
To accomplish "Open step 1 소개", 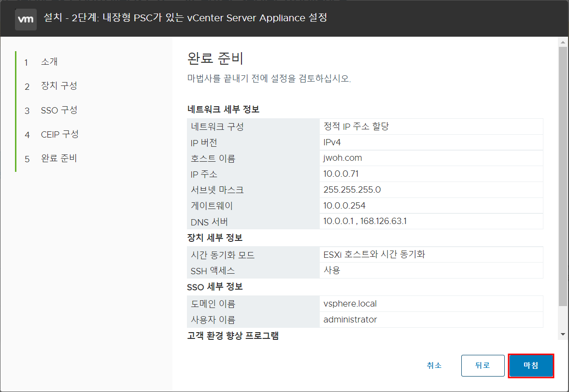I will pyautogui.click(x=49, y=62).
